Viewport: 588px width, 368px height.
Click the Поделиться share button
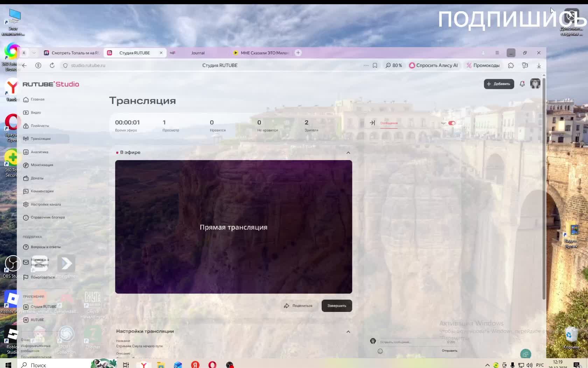[x=298, y=306]
